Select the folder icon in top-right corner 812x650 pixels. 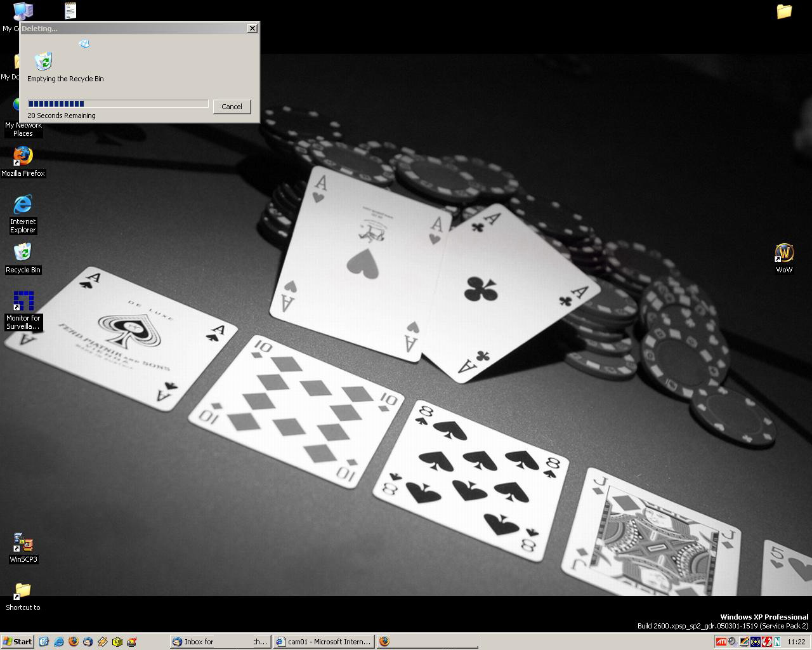784,11
